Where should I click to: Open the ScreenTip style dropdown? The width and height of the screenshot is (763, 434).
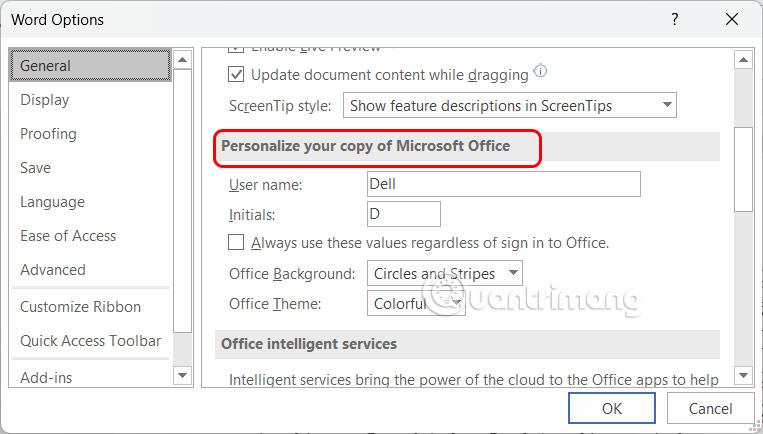click(x=667, y=105)
